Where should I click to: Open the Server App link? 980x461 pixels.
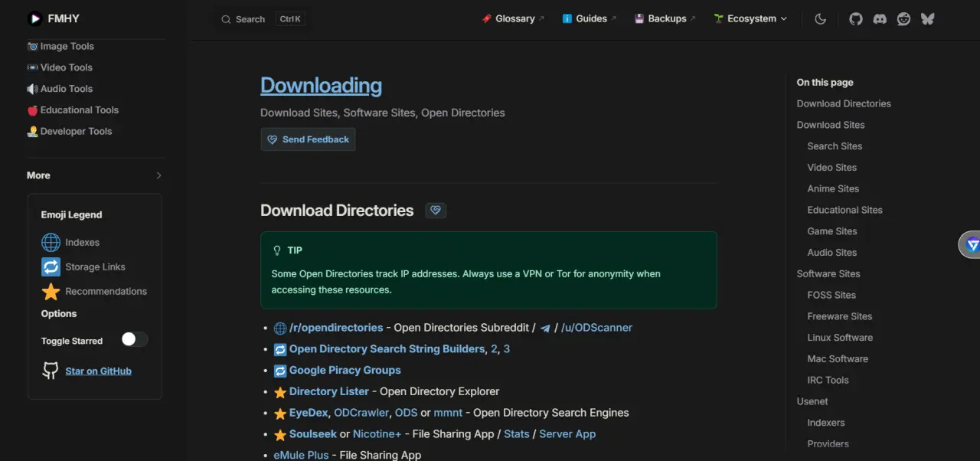(x=567, y=434)
